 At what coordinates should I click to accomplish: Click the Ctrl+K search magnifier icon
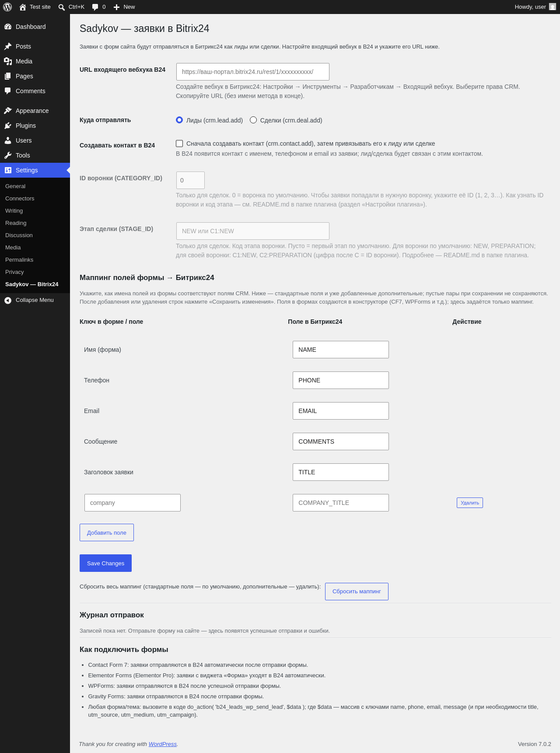62,7
